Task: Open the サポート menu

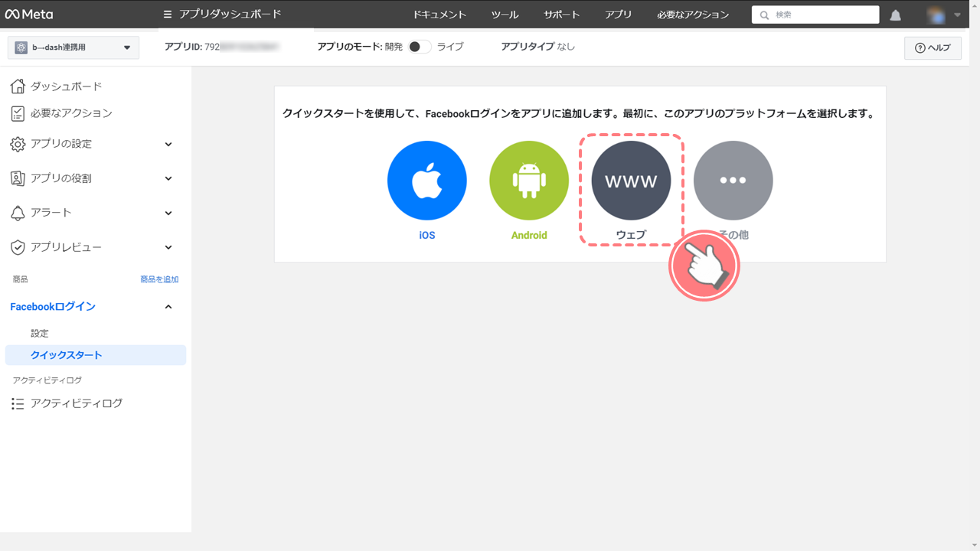Action: pos(562,15)
